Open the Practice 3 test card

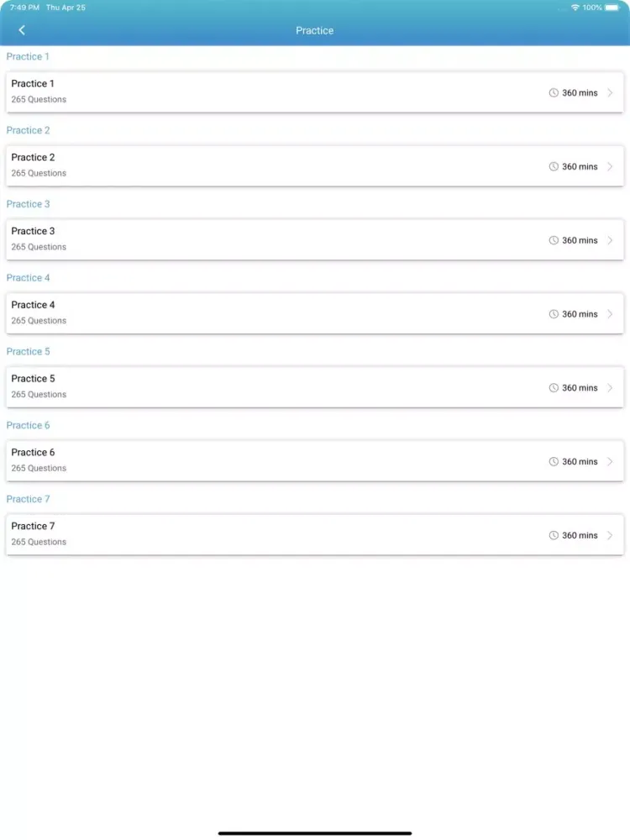pyautogui.click(x=315, y=240)
